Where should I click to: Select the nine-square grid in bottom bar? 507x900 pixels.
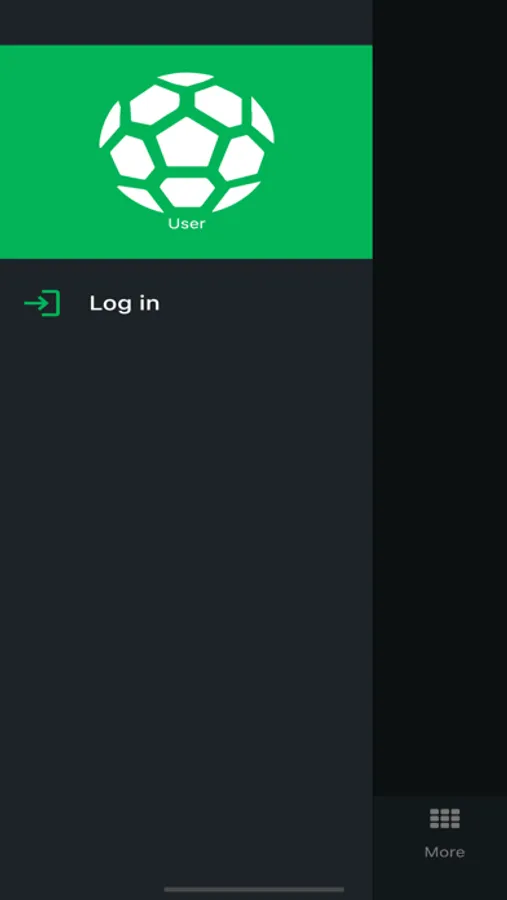click(x=444, y=818)
